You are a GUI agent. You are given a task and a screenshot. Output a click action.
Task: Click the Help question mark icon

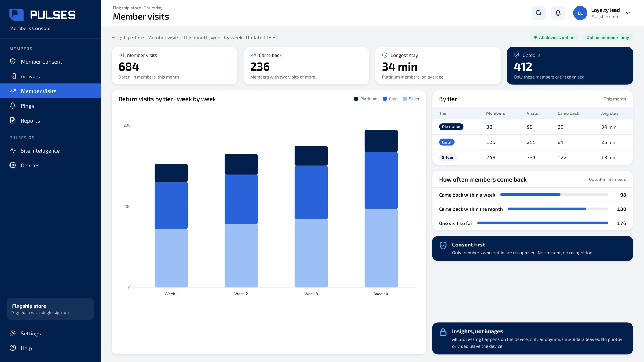tap(13, 348)
